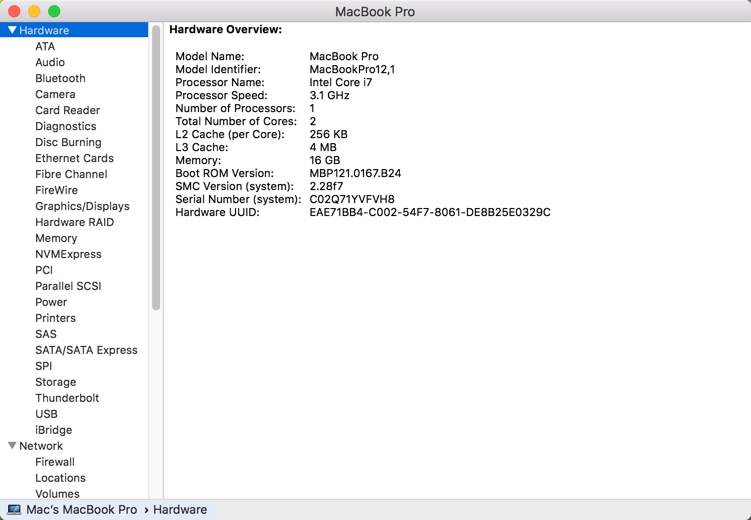Open the Graphics/Displays section
The width and height of the screenshot is (751, 520).
click(x=82, y=206)
